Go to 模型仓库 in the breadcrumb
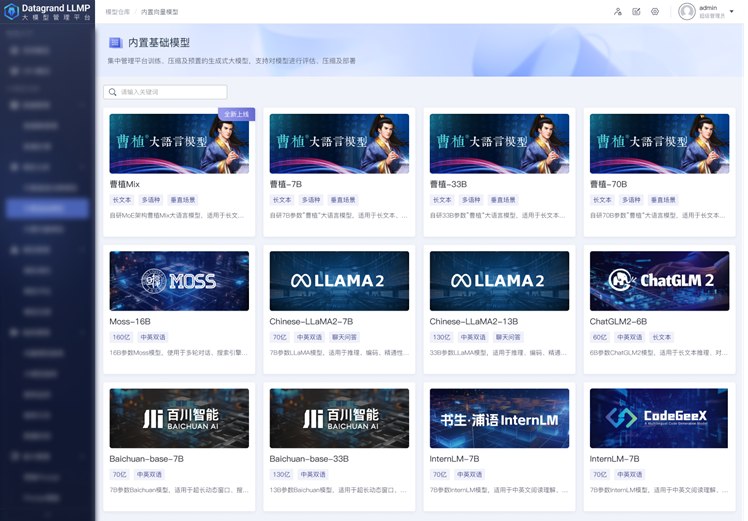748x521 pixels. click(x=117, y=12)
